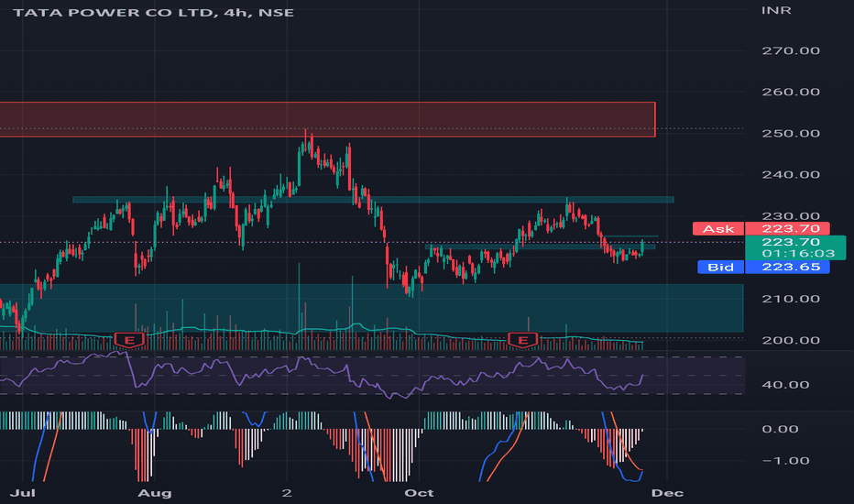
Task: Click the 240.00 price axis label
Action: 790,175
